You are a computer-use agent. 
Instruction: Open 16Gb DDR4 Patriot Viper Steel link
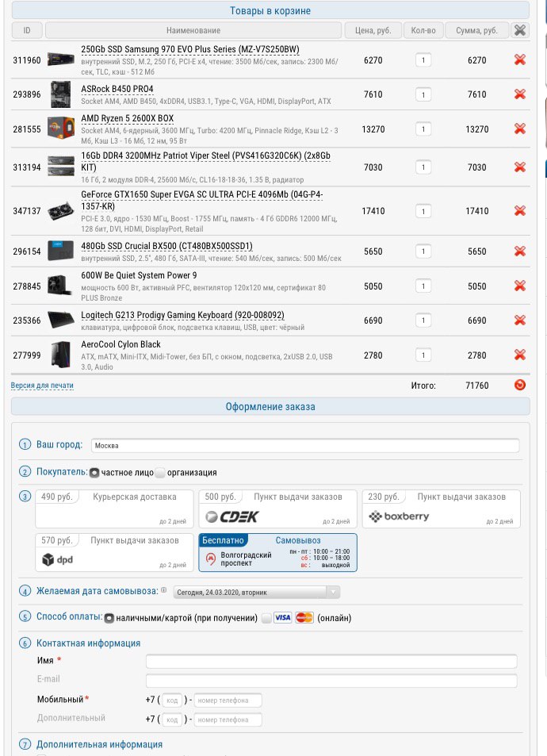(206, 162)
